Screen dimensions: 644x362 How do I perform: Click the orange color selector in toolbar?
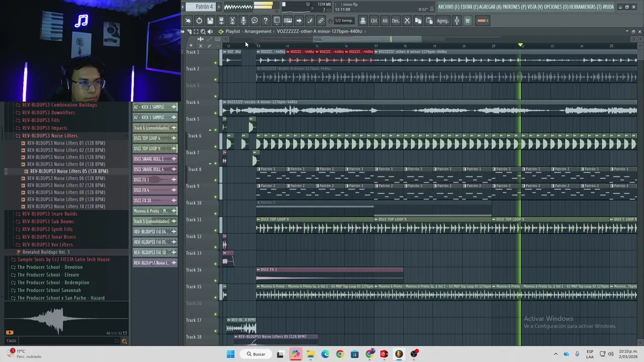tap(482, 21)
